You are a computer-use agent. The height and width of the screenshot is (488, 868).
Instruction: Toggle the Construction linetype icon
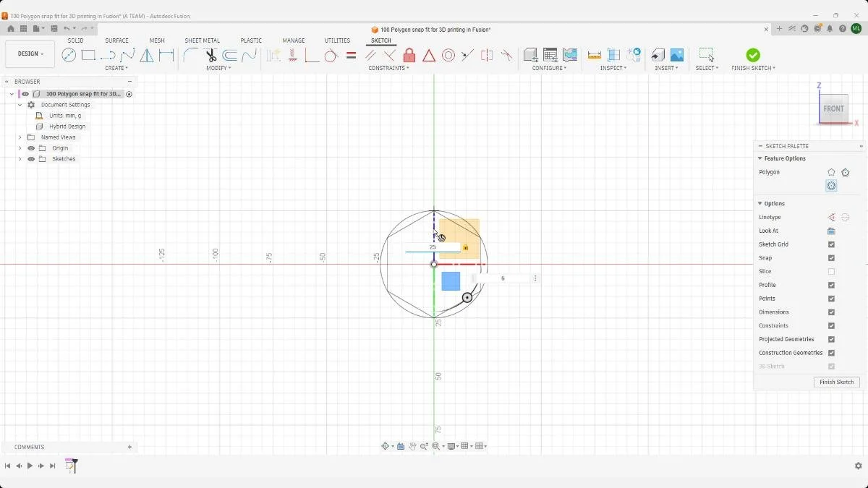(831, 217)
